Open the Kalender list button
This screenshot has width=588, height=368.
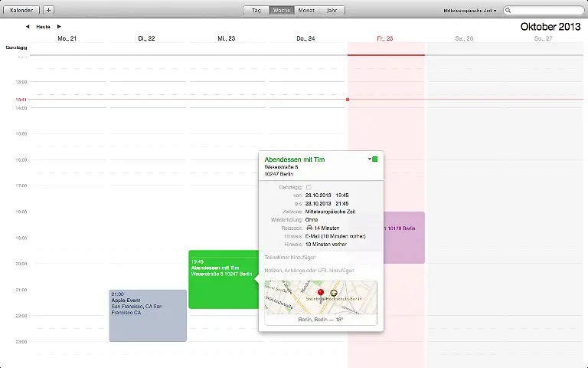coord(21,10)
